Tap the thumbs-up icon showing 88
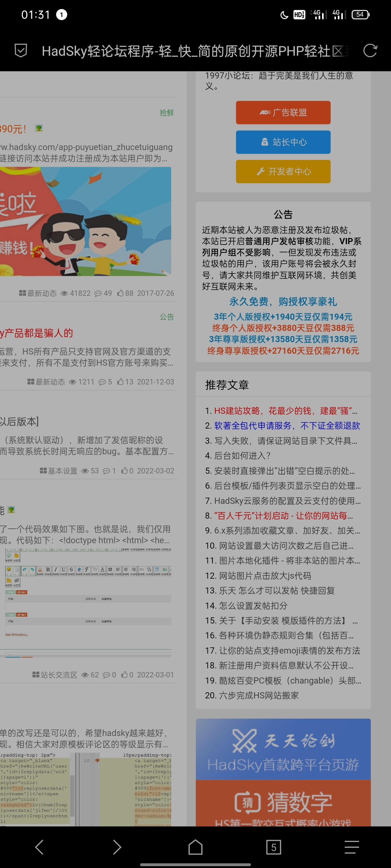The height and width of the screenshot is (868, 391). click(x=121, y=293)
